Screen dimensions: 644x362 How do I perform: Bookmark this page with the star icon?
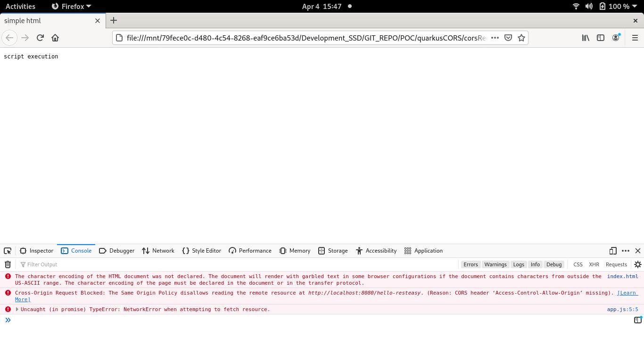coord(521,38)
